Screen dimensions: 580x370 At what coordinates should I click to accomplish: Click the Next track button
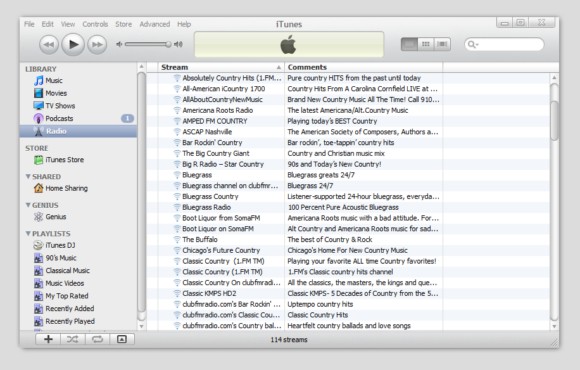pyautogui.click(x=97, y=44)
